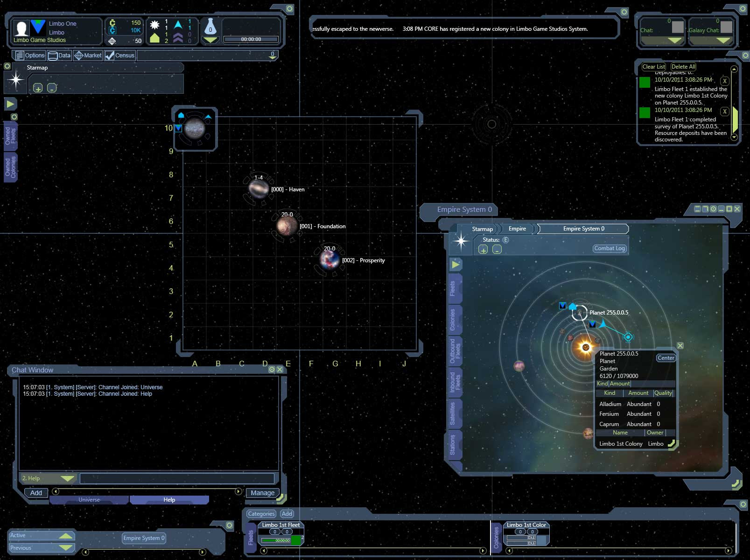Open Owned Colonies side tab
Screen dimensions: 750x560
(x=10, y=167)
